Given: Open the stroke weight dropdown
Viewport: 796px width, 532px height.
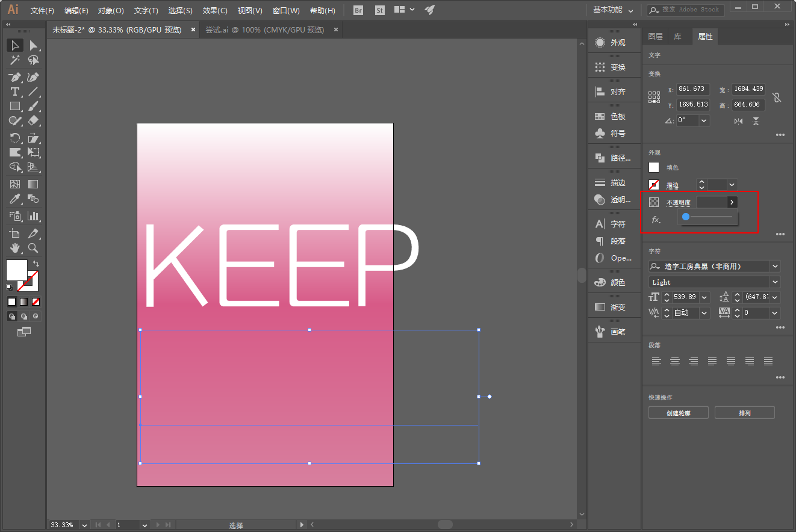Looking at the screenshot, I should (x=732, y=185).
